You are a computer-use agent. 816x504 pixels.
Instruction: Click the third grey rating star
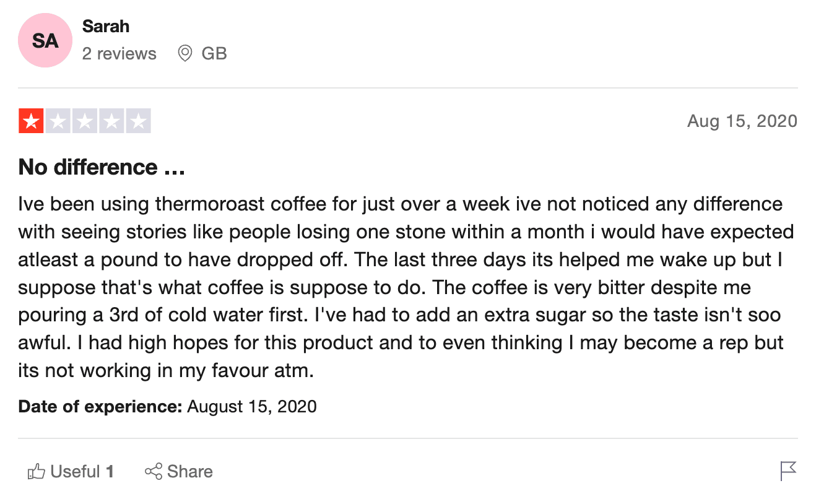click(85, 121)
